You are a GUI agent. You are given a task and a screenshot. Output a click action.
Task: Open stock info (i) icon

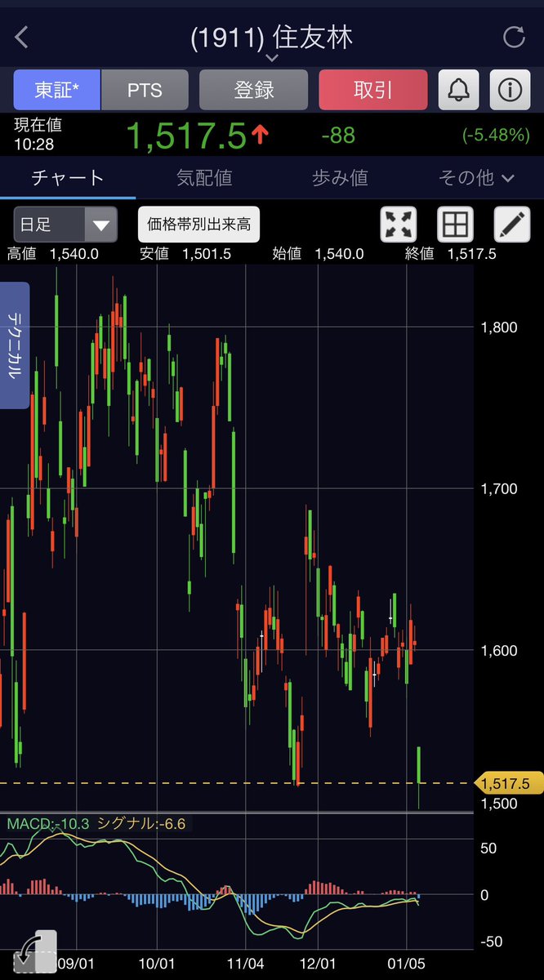(x=510, y=90)
